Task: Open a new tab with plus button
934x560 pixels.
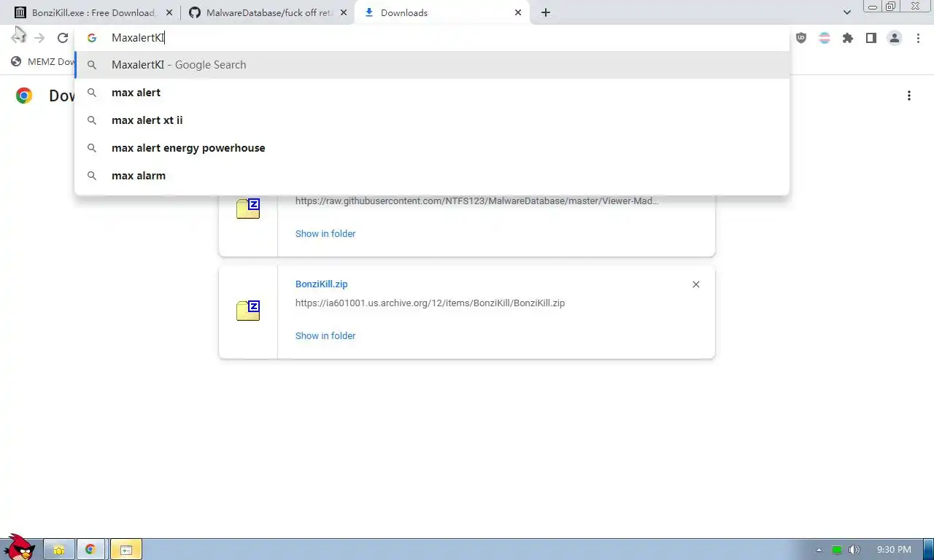Action: tap(546, 12)
